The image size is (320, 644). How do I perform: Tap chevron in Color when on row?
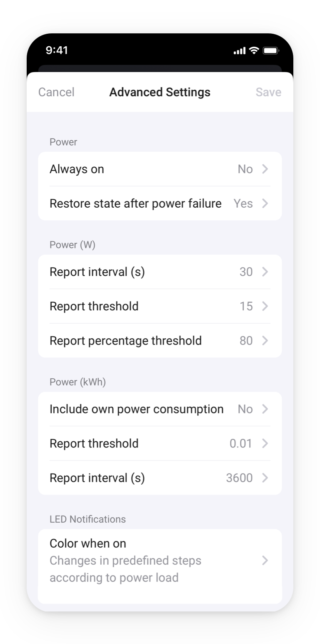(265, 561)
